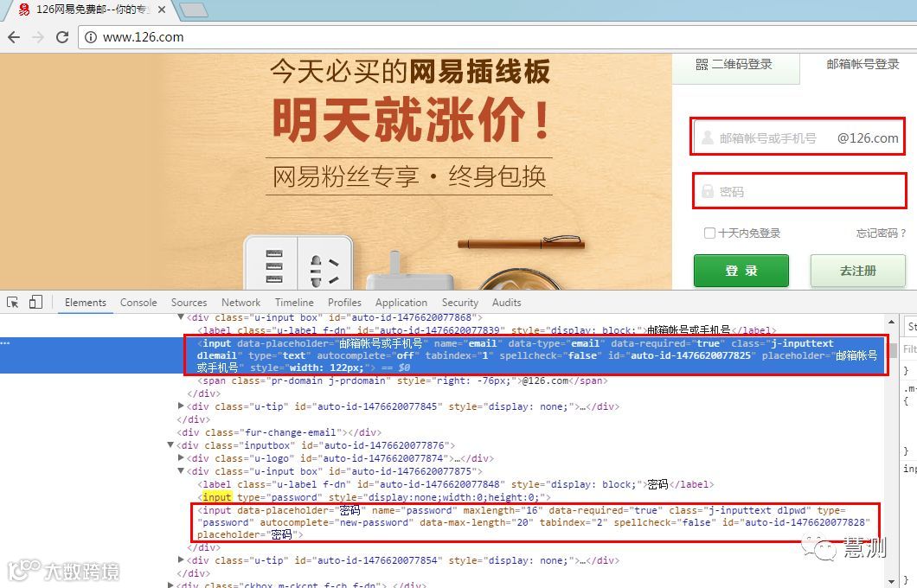This screenshot has width=917, height=588.
Task: Open the Audits panel
Action: point(506,302)
